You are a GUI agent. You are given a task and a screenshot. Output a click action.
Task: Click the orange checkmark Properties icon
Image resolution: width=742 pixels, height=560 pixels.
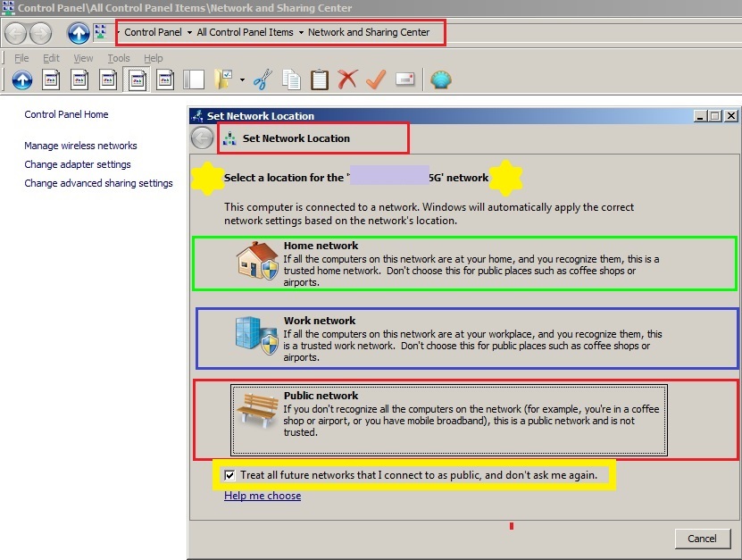click(376, 79)
